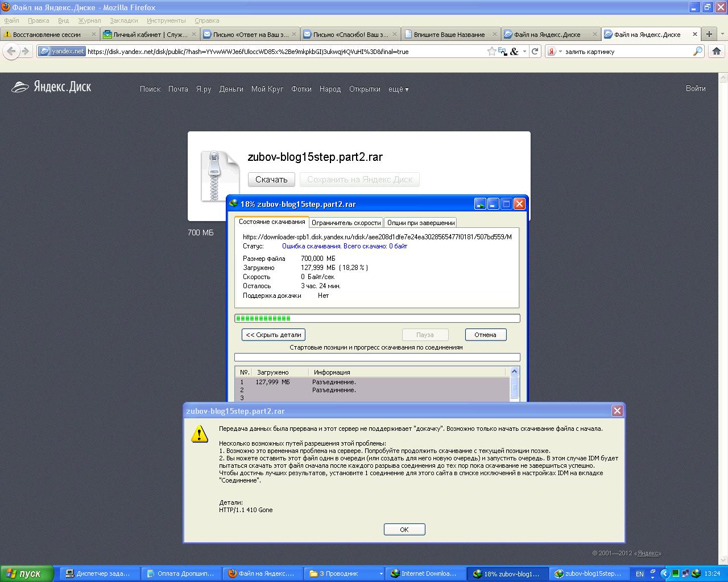Click the Яндекс.Диск logo
728x582 pixels.
click(x=52, y=87)
